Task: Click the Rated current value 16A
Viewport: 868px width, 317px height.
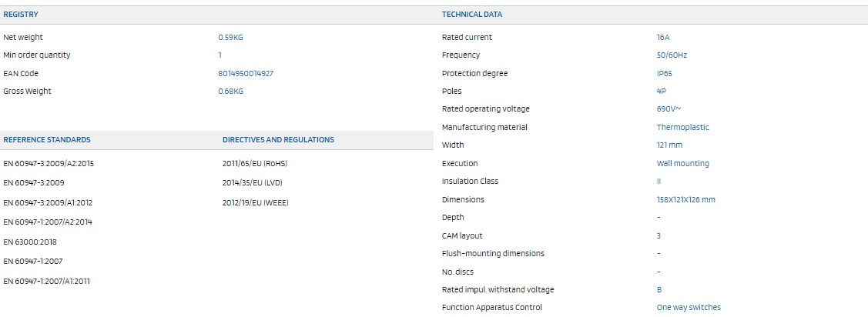Action: (x=664, y=38)
